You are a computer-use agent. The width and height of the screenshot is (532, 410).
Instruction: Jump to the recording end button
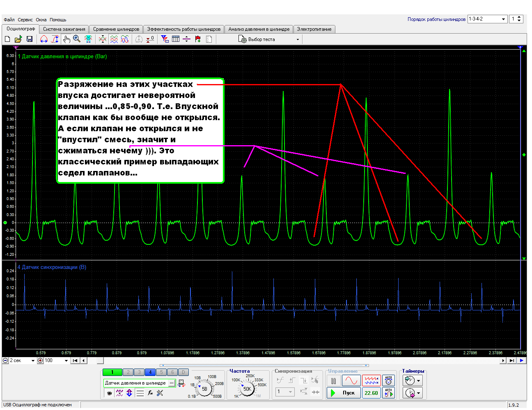pos(511,360)
